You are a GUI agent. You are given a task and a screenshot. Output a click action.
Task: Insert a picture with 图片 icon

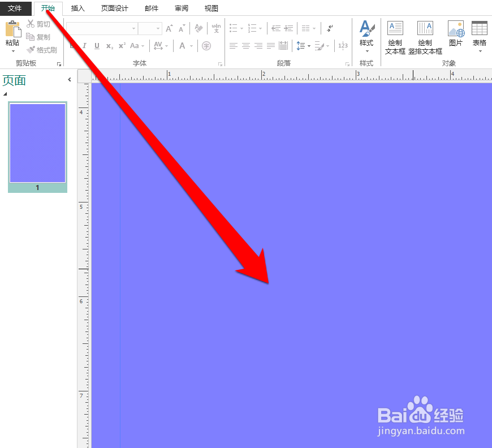tap(456, 29)
